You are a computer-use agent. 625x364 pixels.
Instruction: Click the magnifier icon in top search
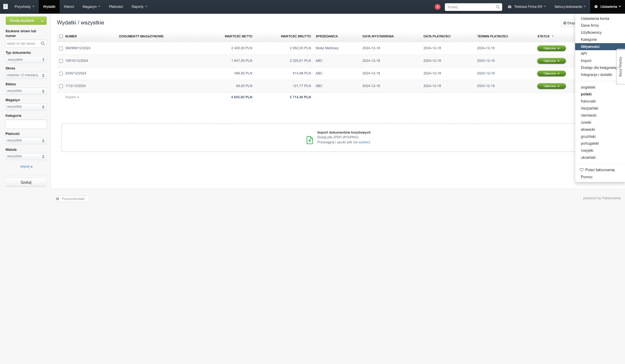(498, 7)
